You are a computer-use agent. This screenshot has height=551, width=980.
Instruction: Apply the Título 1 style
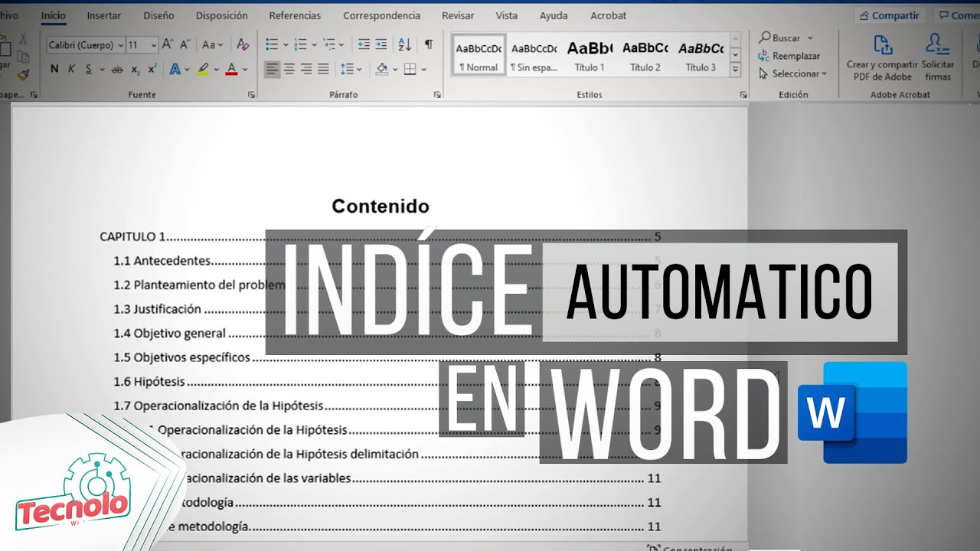click(590, 55)
